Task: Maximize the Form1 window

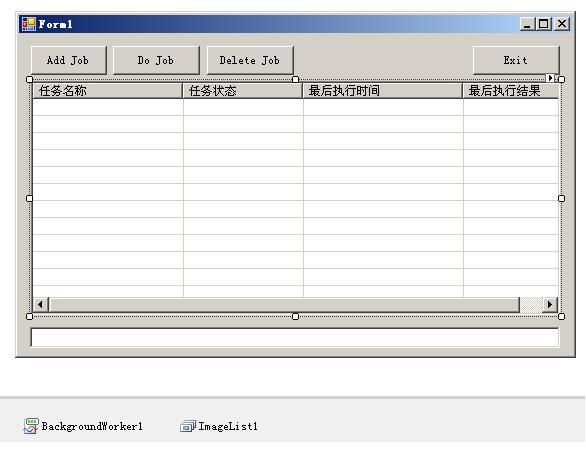Action: [x=543, y=24]
